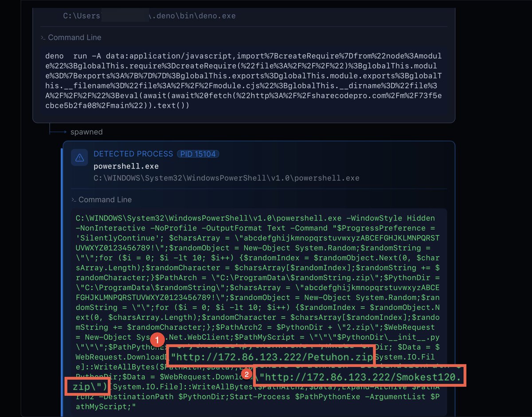The width and height of the screenshot is (532, 417).
Task: Click the Command Line label above PowerShell command
Action: [105, 200]
